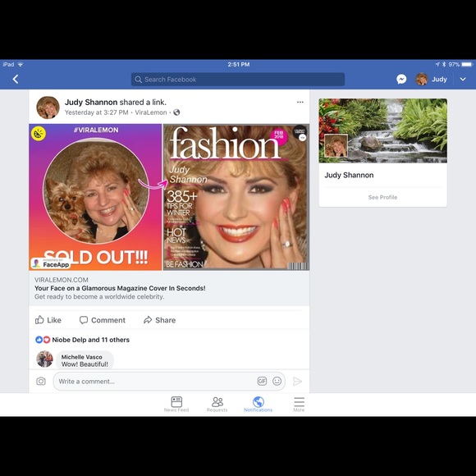Open the fashion magazine cover image
Viewport: 476px width, 476px height.
[236, 197]
